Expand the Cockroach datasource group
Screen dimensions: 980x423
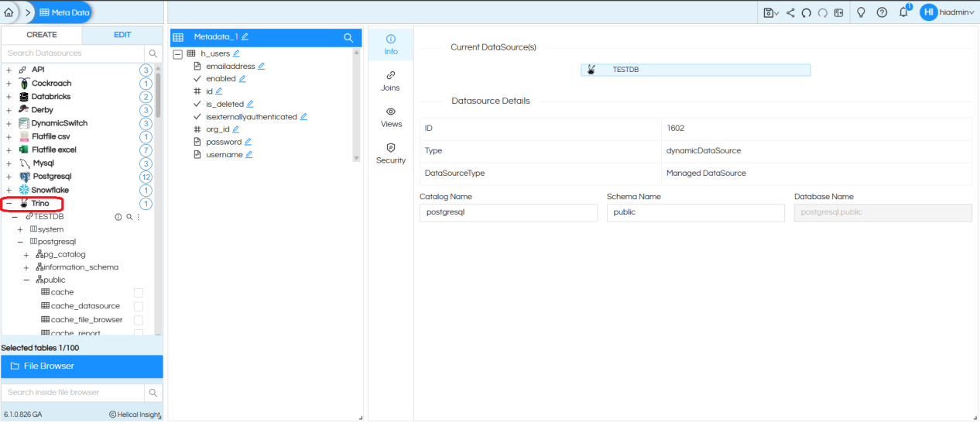[9, 84]
